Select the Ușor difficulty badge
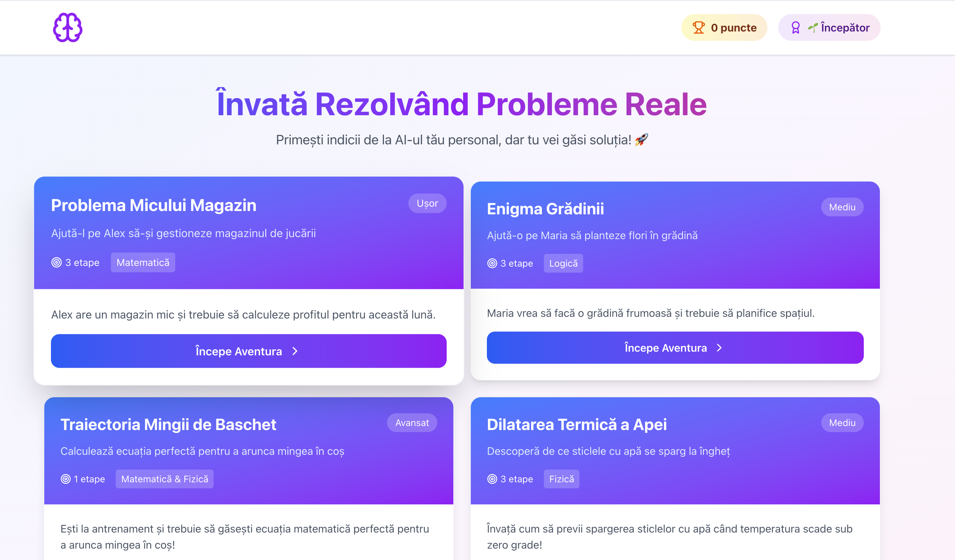The width and height of the screenshot is (955, 560). pyautogui.click(x=427, y=203)
